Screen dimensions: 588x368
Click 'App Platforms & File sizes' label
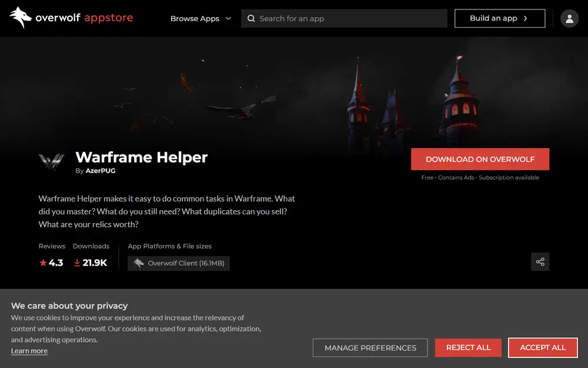point(169,246)
